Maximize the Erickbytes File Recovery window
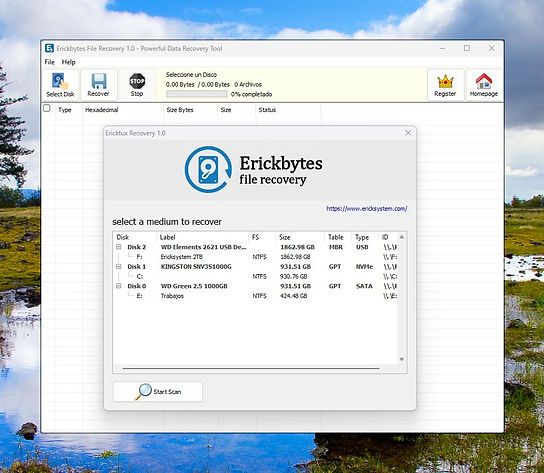 point(467,48)
